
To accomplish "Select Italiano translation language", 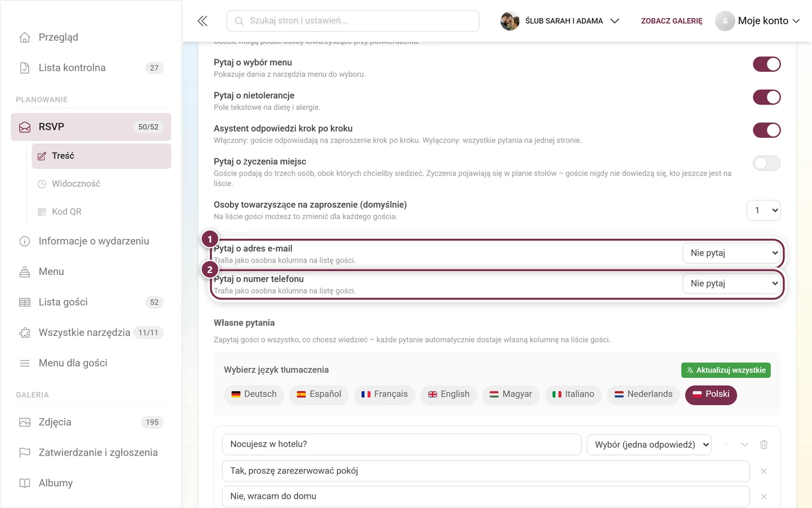I will pos(573,395).
